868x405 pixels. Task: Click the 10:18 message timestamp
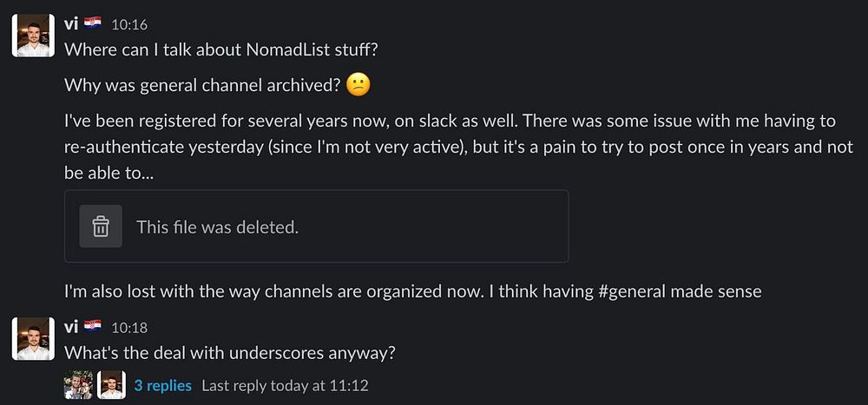[129, 327]
